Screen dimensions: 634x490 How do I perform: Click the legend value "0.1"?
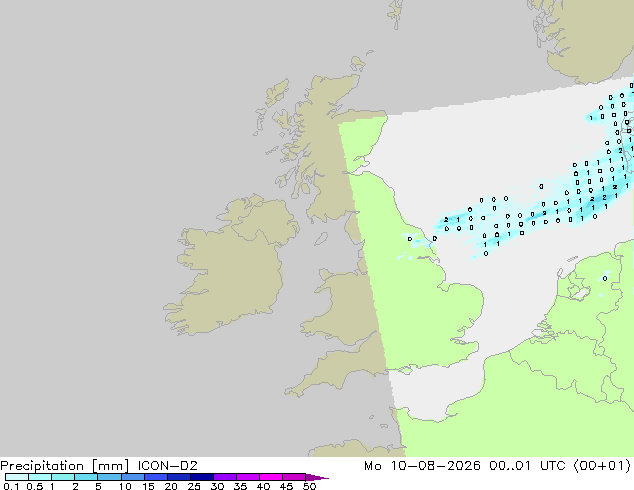pyautogui.click(x=11, y=486)
